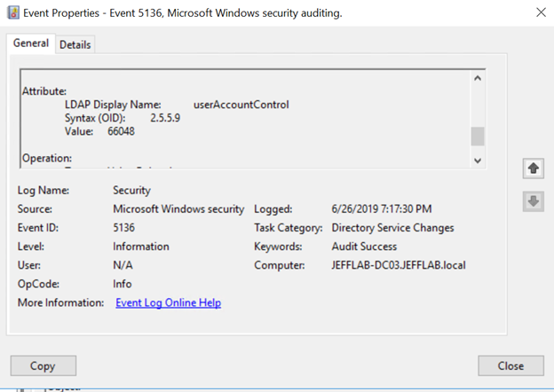Open the Event Log Online Help link

click(168, 303)
